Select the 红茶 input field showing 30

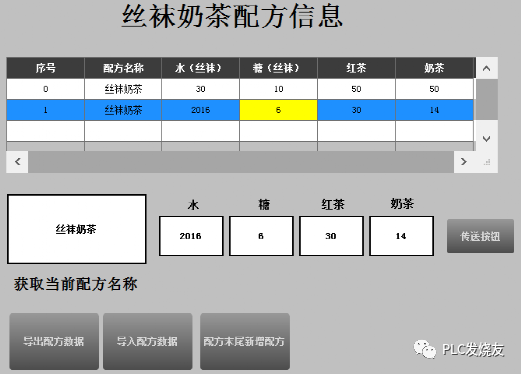pyautogui.click(x=331, y=236)
